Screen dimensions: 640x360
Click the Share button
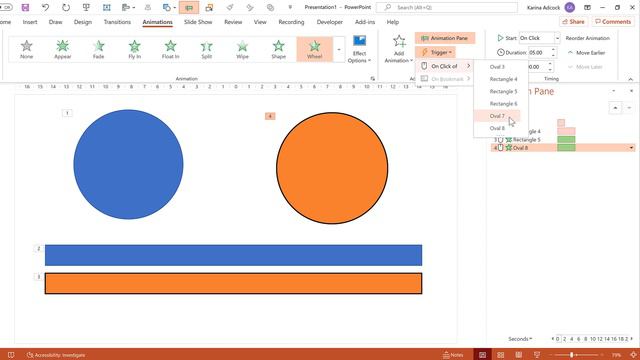(573, 22)
